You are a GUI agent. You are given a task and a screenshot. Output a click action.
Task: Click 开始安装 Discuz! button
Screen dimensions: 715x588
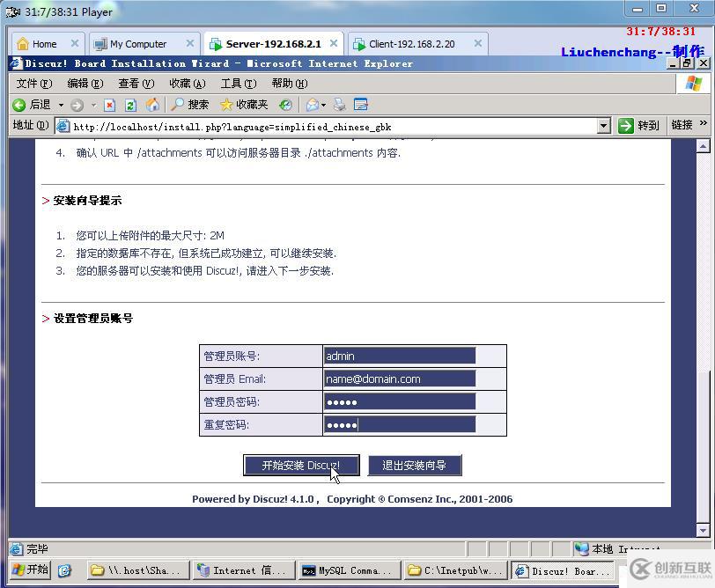[x=301, y=465]
